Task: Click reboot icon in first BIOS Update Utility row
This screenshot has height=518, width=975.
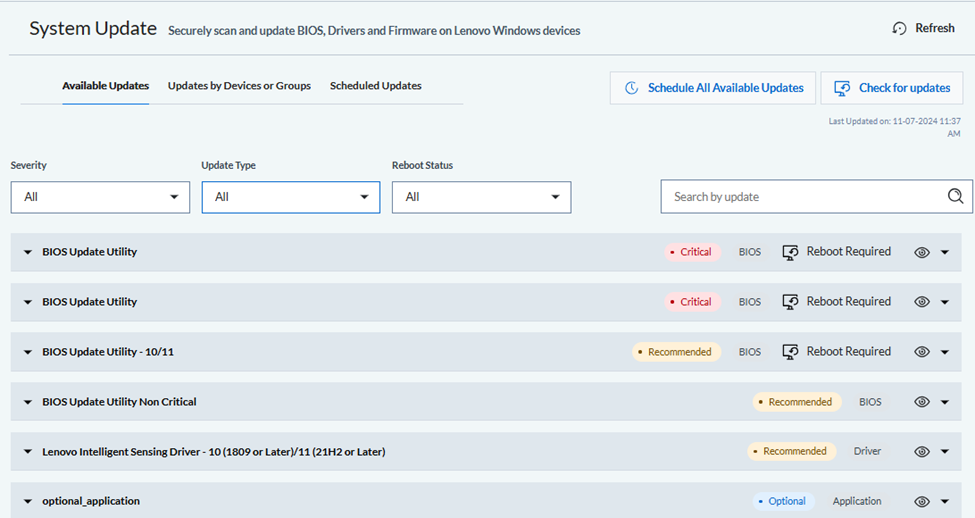Action: [790, 252]
